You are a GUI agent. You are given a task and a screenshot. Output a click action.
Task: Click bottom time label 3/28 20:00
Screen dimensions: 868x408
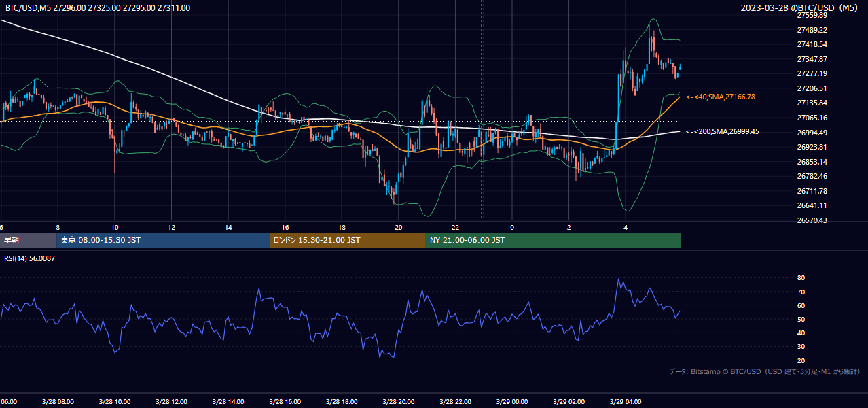coord(399,402)
